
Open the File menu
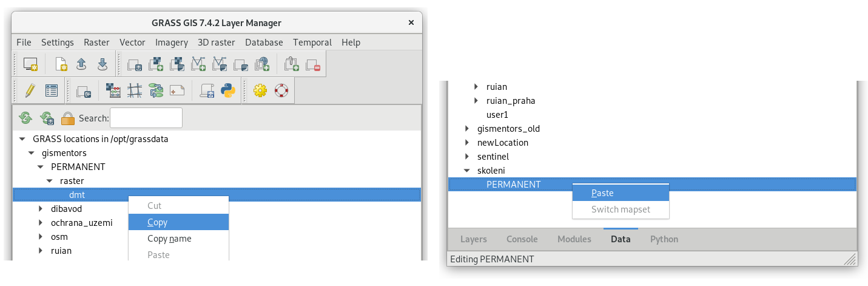(x=24, y=43)
